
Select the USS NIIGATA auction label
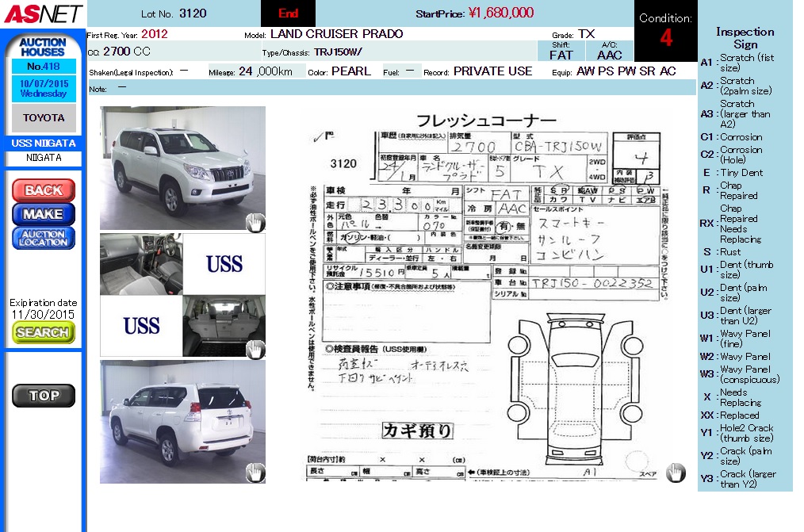pyautogui.click(x=44, y=144)
